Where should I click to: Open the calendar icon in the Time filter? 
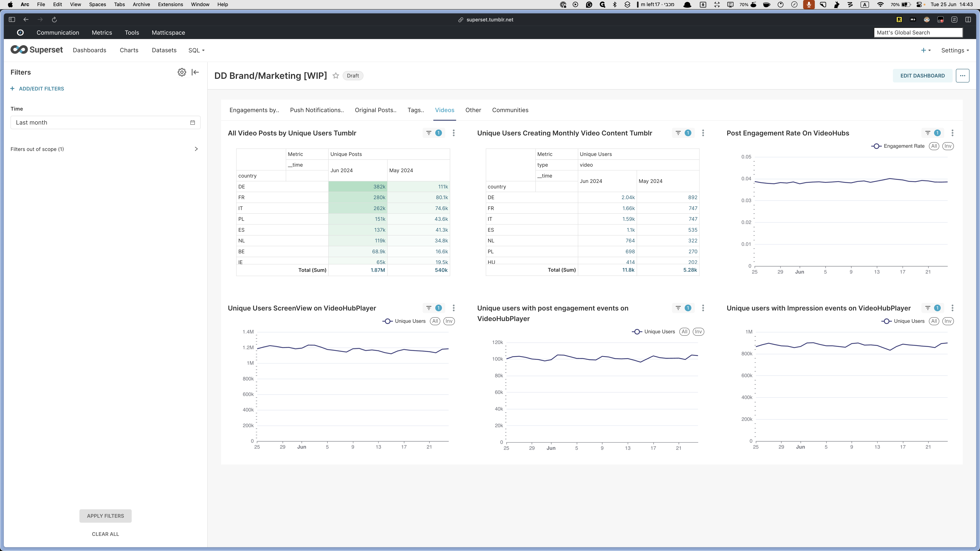point(193,122)
